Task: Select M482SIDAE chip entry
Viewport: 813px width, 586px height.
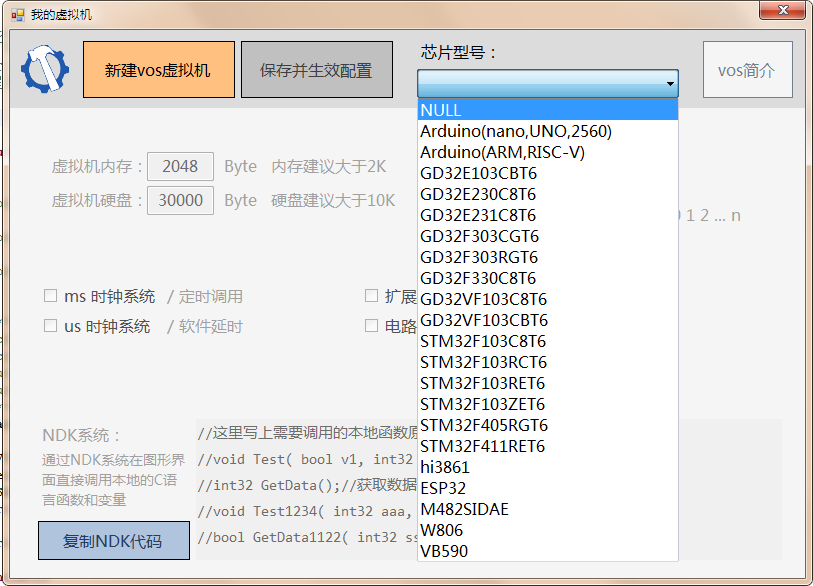Action: point(548,509)
